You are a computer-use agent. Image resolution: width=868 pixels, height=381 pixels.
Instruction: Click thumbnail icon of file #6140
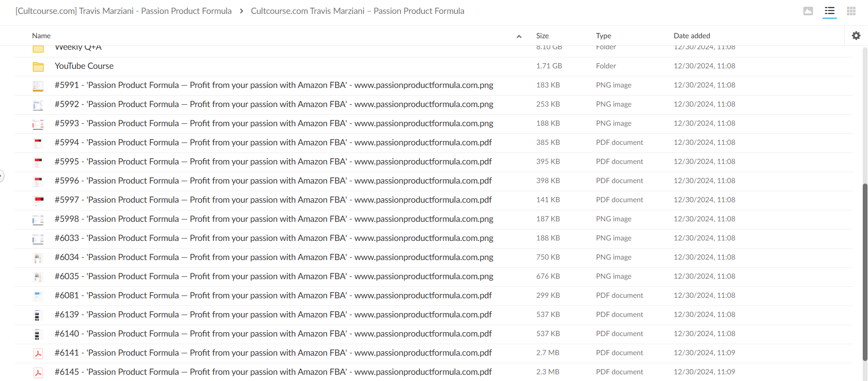pos(37,334)
